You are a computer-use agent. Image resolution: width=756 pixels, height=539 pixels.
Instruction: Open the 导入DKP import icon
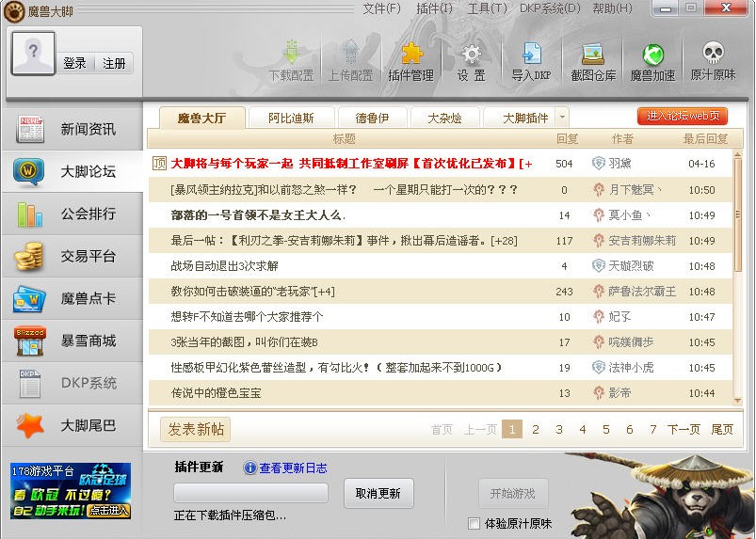click(x=531, y=62)
